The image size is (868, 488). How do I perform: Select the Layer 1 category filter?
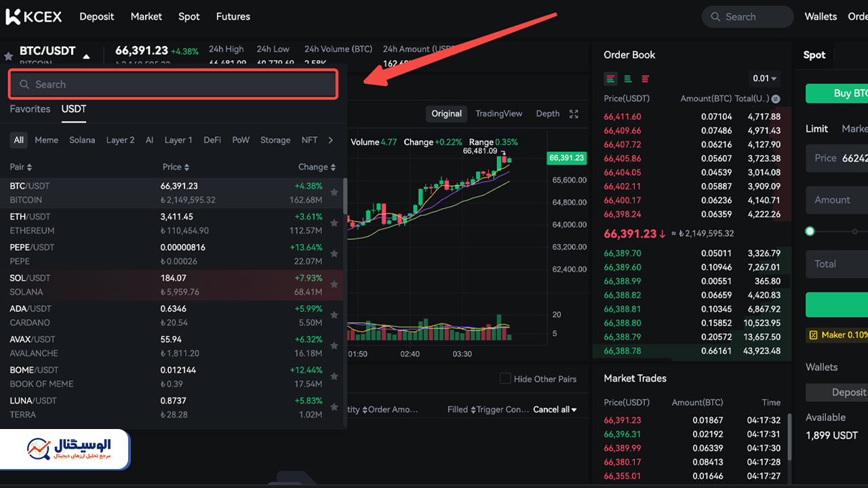178,140
